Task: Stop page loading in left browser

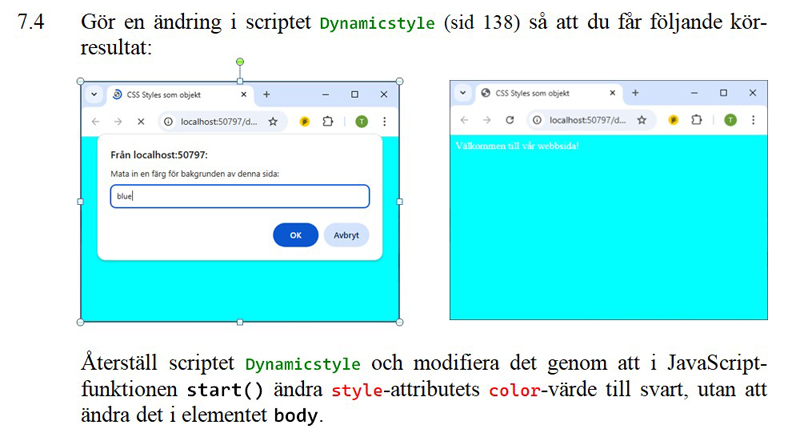Action: pyautogui.click(x=141, y=121)
